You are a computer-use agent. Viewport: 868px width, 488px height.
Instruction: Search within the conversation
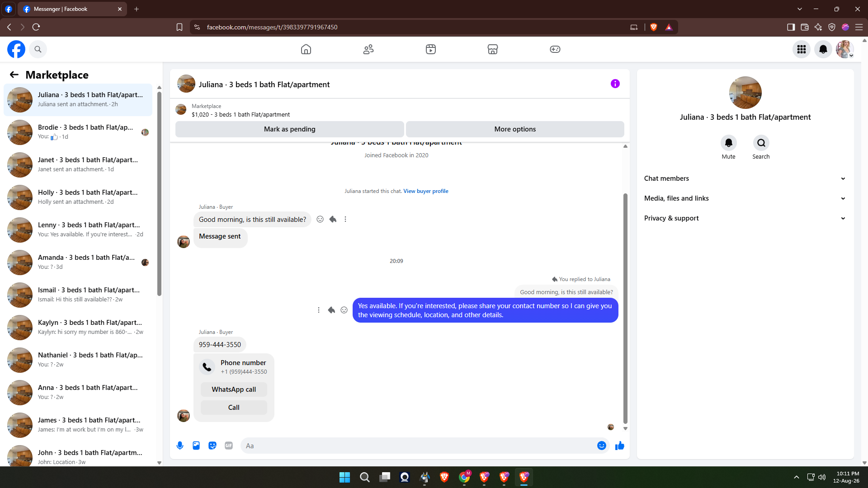click(x=761, y=143)
